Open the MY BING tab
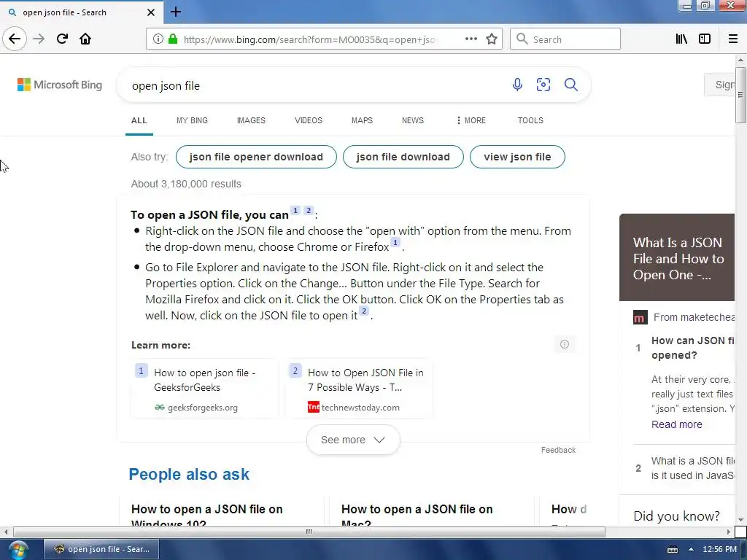This screenshot has height=560, width=747. pyautogui.click(x=192, y=120)
